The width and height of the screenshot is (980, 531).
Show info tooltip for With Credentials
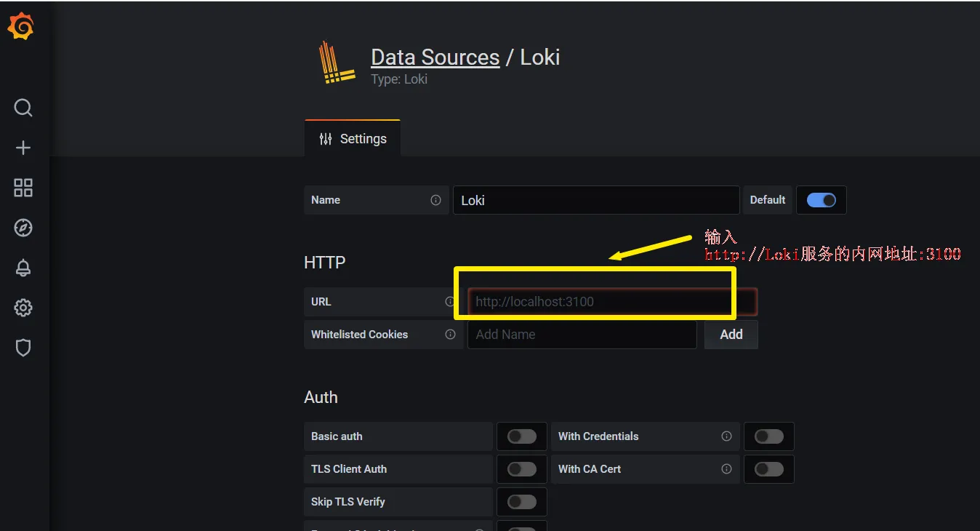726,436
